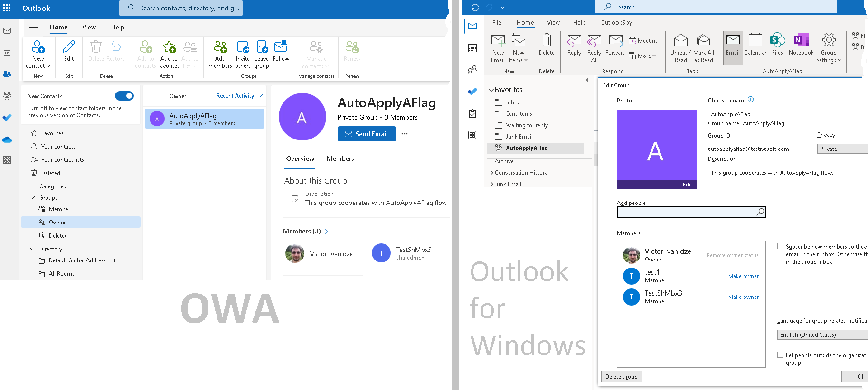This screenshot has height=390, width=868.
Task: Expand Members (3) chevron in overview
Action: (x=326, y=232)
